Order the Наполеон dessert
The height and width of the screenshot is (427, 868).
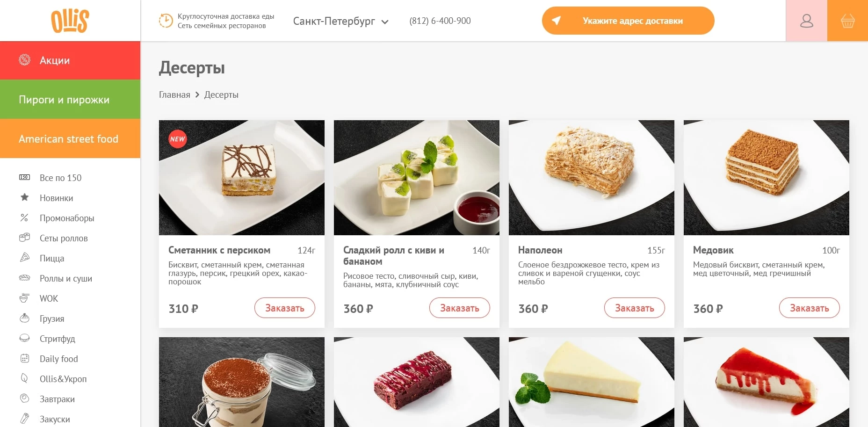634,308
